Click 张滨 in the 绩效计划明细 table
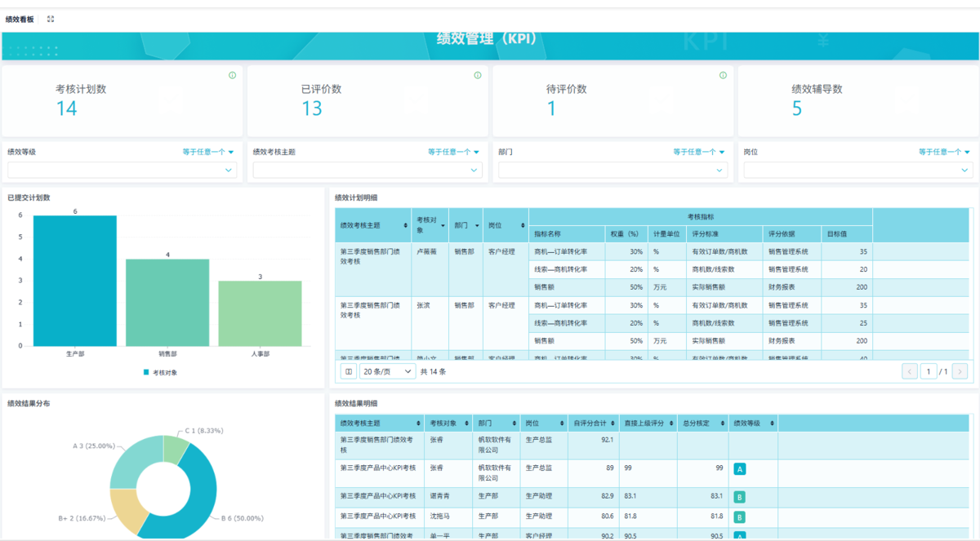Image resolution: width=980 pixels, height=541 pixels. [x=424, y=305]
